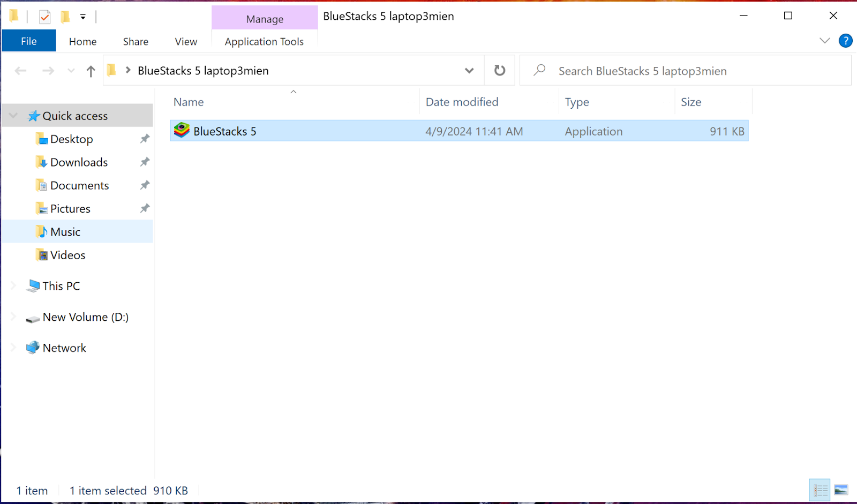The image size is (857, 504).
Task: Open Videos in the navigation pane
Action: coord(67,255)
